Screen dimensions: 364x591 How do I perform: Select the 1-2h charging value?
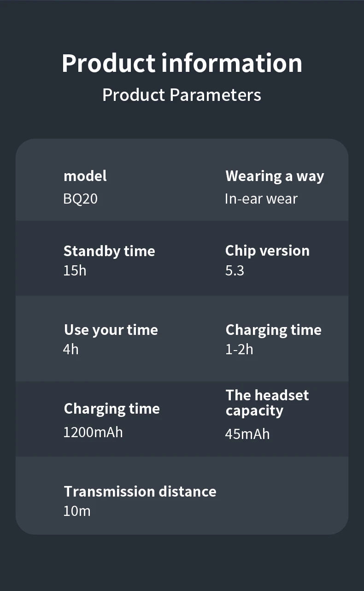[x=239, y=349]
